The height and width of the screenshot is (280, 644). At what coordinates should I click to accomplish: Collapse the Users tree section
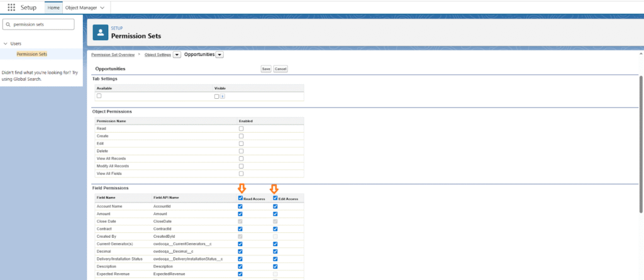(6, 43)
